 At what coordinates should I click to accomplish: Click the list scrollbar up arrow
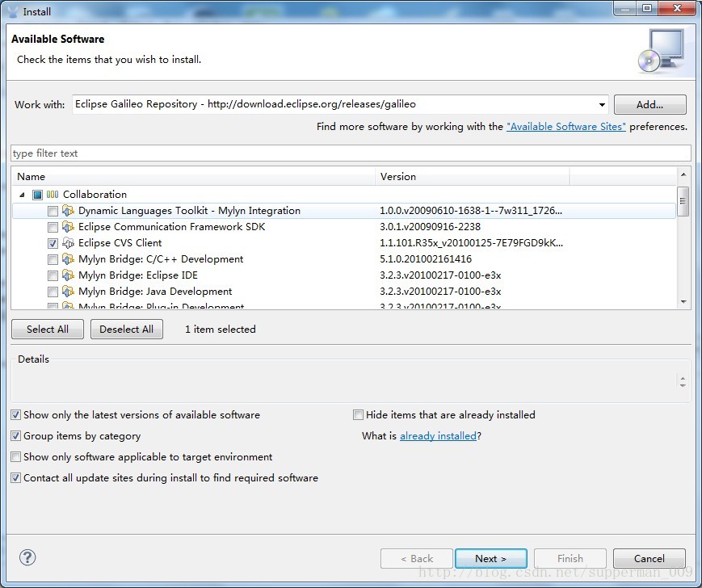point(683,175)
